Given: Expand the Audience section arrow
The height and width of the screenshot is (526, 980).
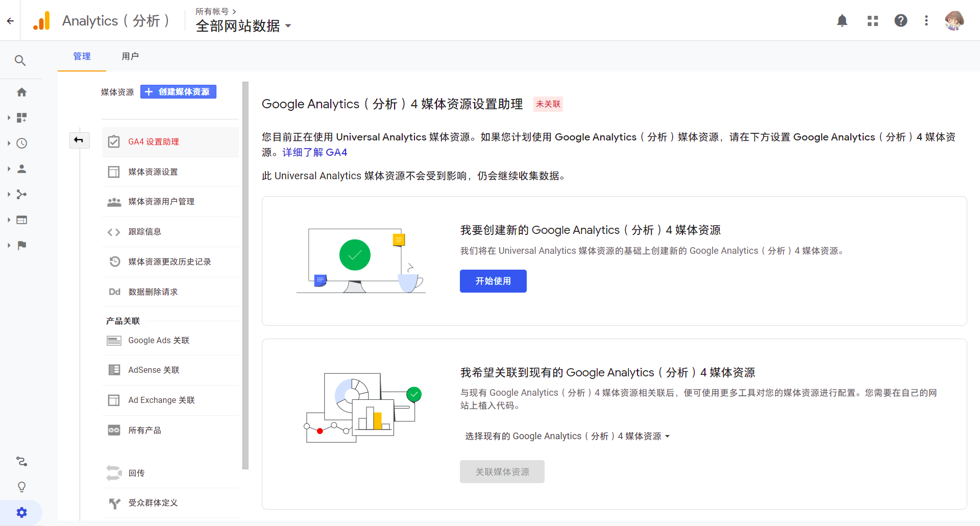Looking at the screenshot, I should pyautogui.click(x=9, y=169).
